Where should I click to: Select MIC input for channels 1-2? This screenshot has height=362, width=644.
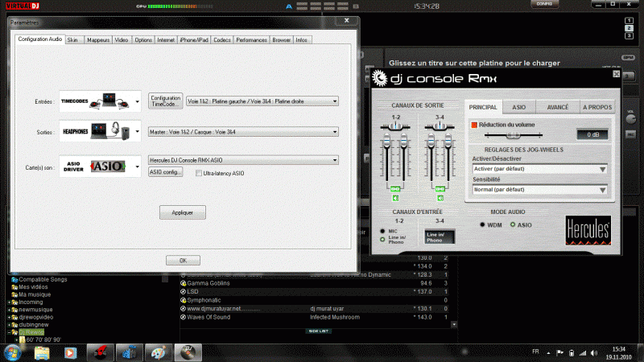point(382,231)
